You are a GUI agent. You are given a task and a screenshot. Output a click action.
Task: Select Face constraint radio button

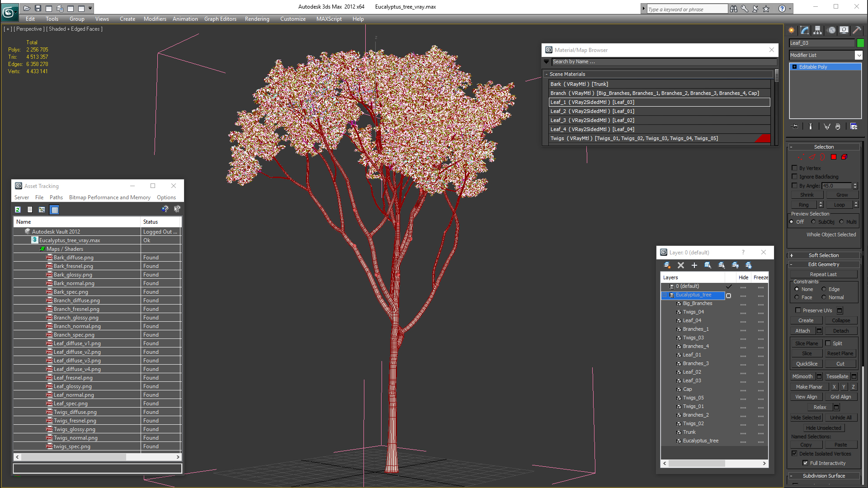click(797, 297)
